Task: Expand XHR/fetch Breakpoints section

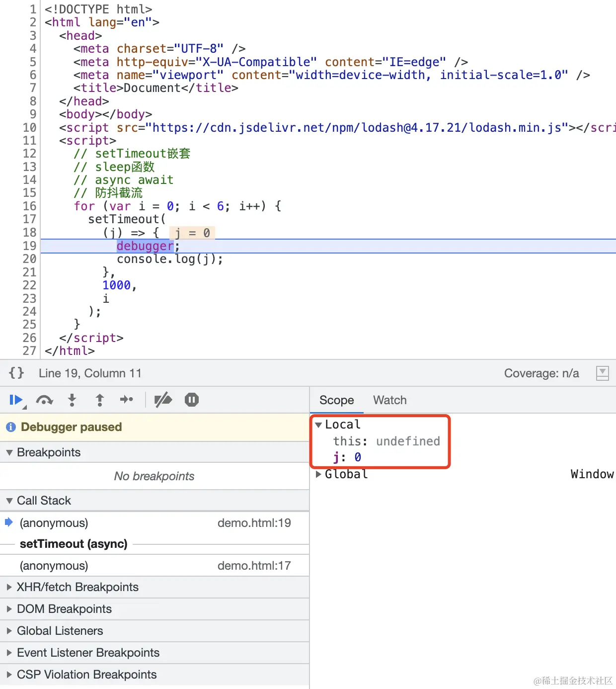Action: click(154, 587)
